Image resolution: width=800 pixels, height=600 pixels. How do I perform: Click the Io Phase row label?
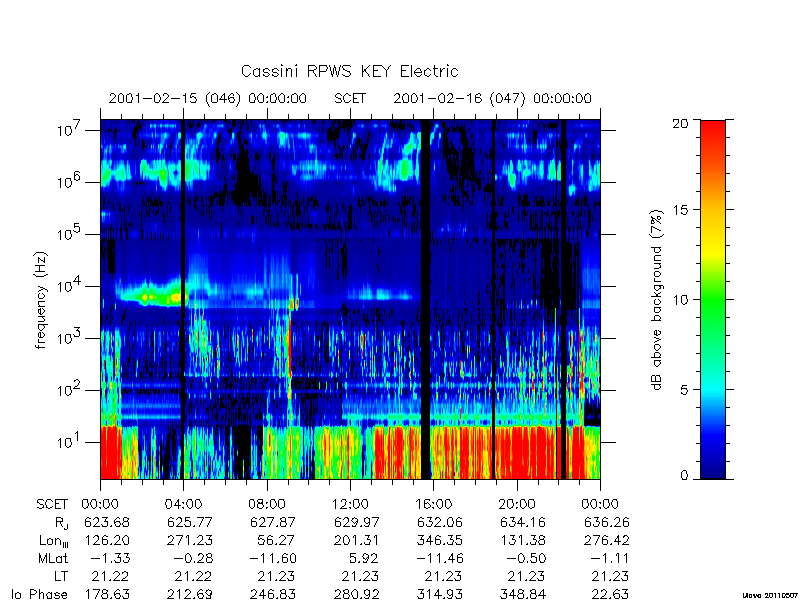(x=40, y=593)
